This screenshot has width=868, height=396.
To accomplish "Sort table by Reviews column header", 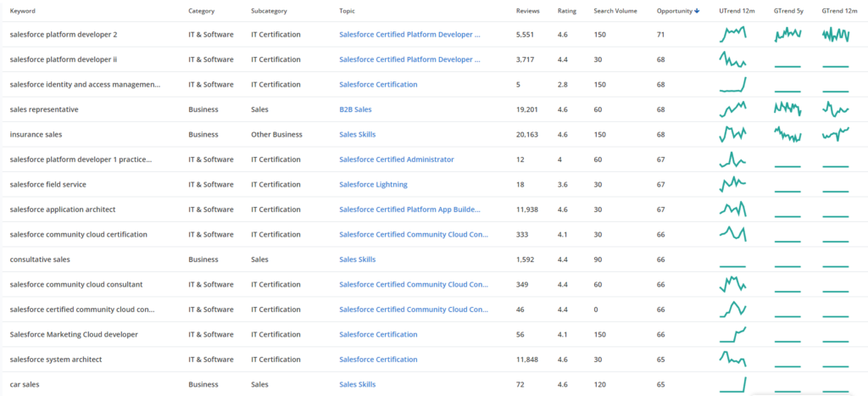I will click(527, 11).
